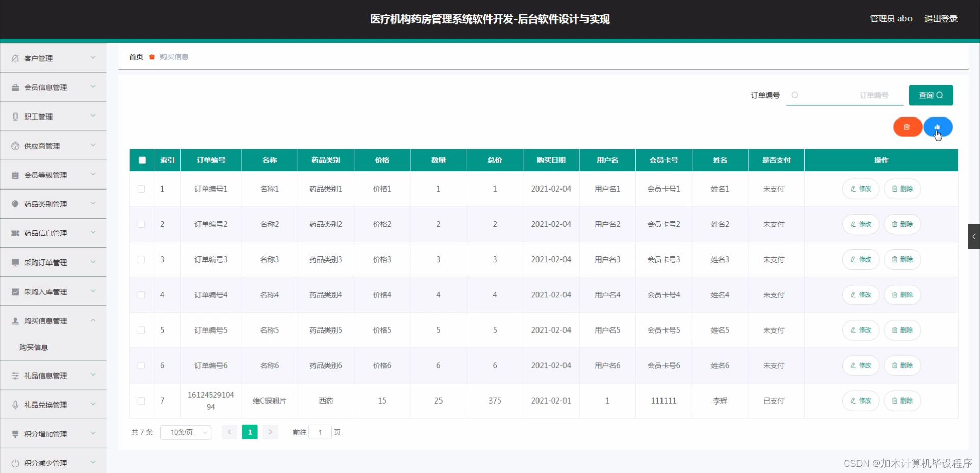Click the 订单编号 search input field

pos(845,95)
